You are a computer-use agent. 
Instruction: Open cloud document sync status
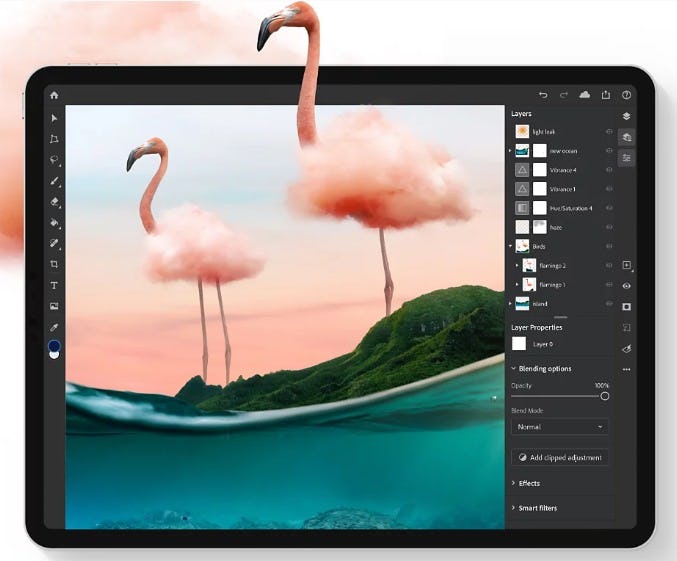(585, 95)
